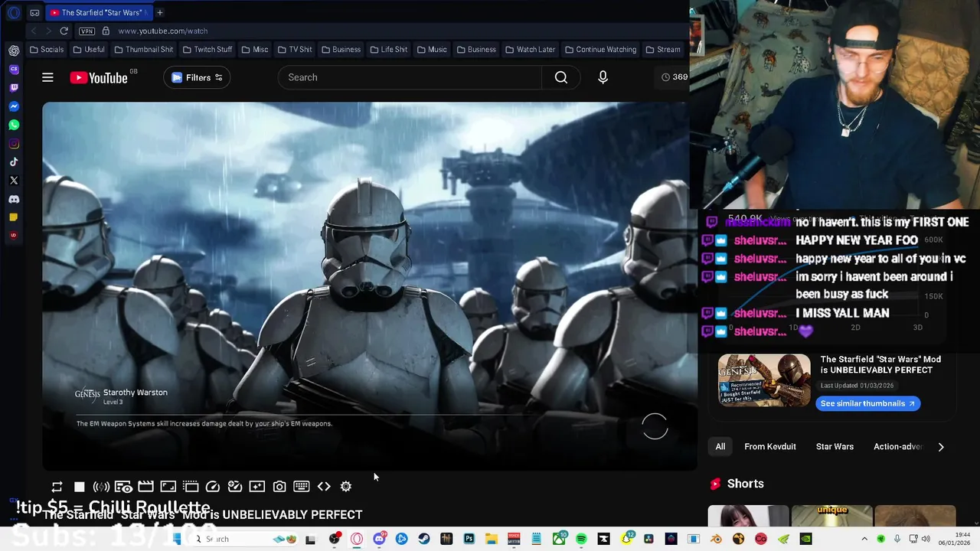Show hidden system tray icons chevron

864,539
